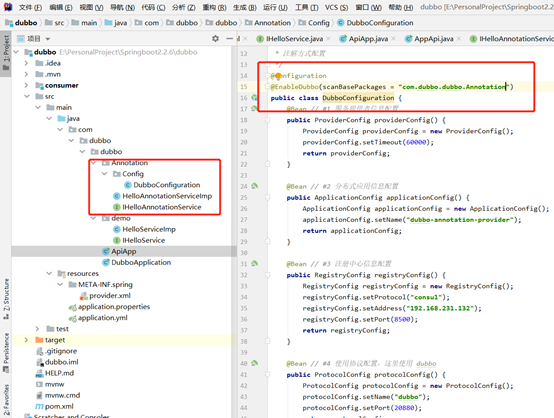Open the 运行 (U) menu
Screen dimensions: 554x418
[x=275, y=7]
